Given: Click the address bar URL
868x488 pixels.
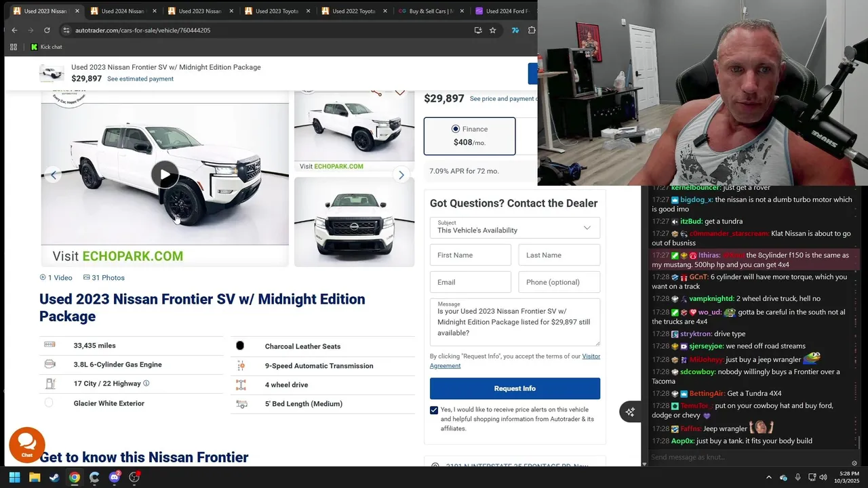Looking at the screenshot, I should pos(142,30).
